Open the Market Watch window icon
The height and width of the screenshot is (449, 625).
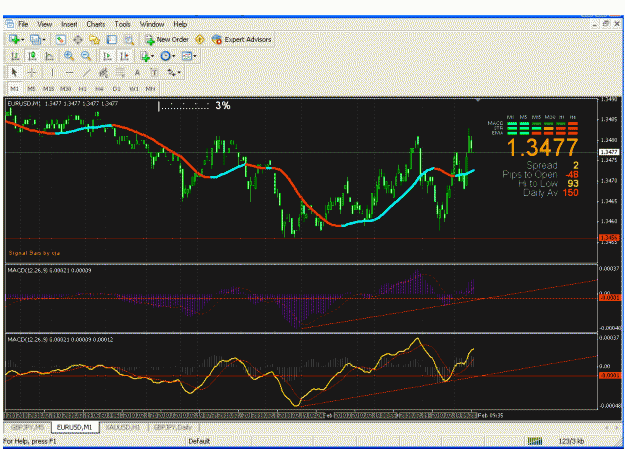(61, 39)
